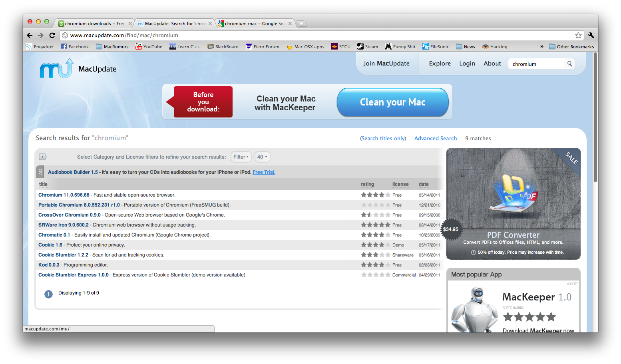The image size is (621, 364).
Task: Open the Funny Shit bookmark
Action: (400, 47)
